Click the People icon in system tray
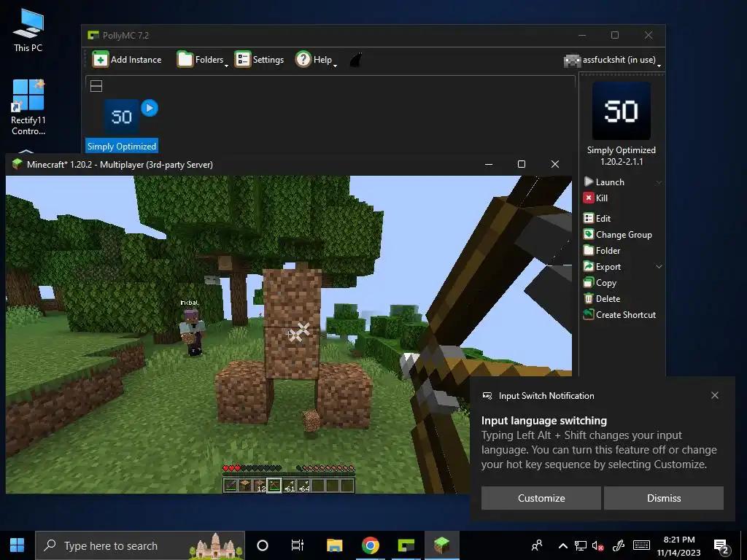Screen dimensions: 747x560 (537, 545)
